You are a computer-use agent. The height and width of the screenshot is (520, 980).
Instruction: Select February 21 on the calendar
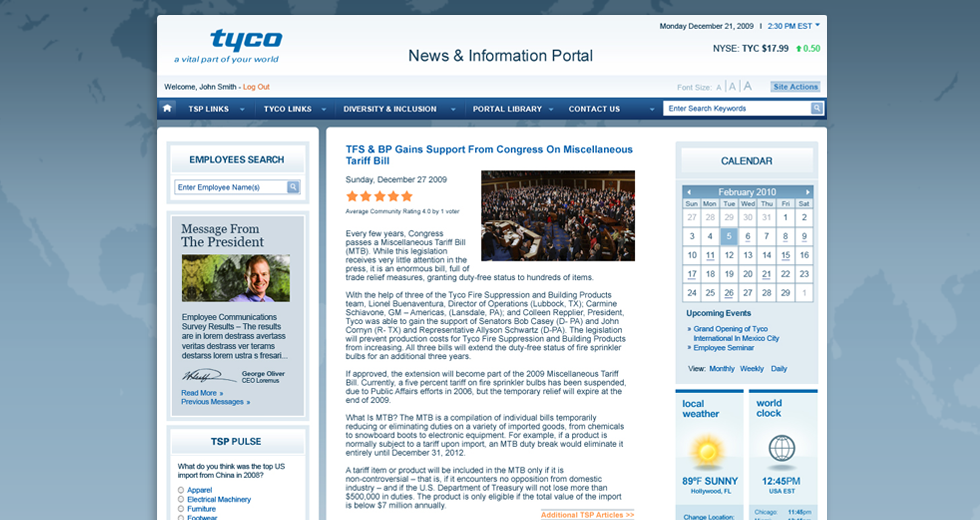click(766, 274)
